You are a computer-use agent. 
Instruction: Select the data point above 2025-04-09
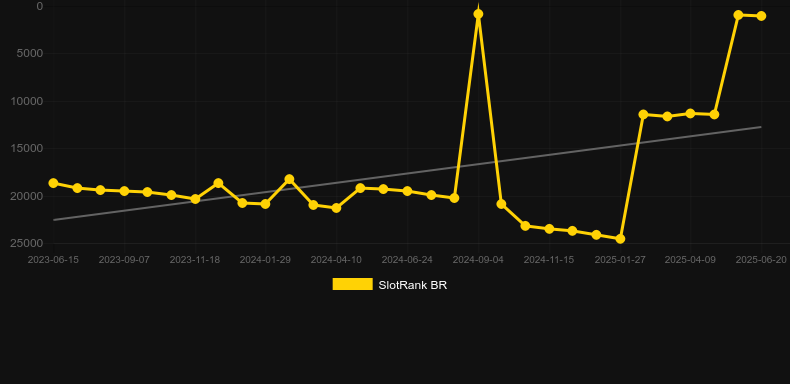(x=690, y=114)
